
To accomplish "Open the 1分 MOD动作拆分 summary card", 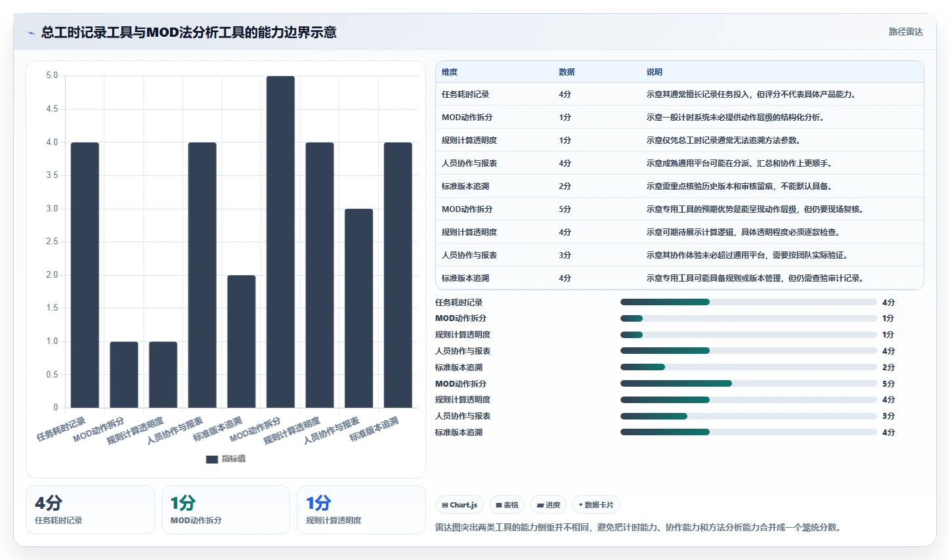I will click(x=226, y=509).
